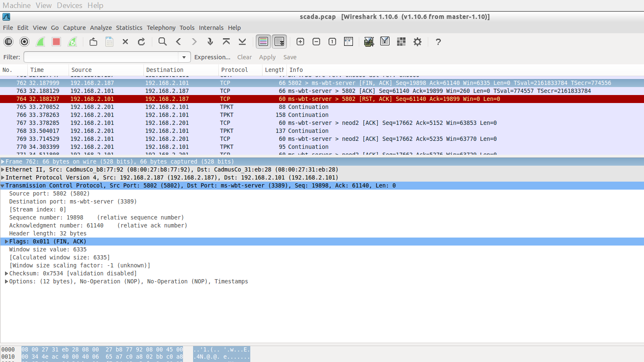
Task: Close this capture file icon
Action: click(x=125, y=42)
